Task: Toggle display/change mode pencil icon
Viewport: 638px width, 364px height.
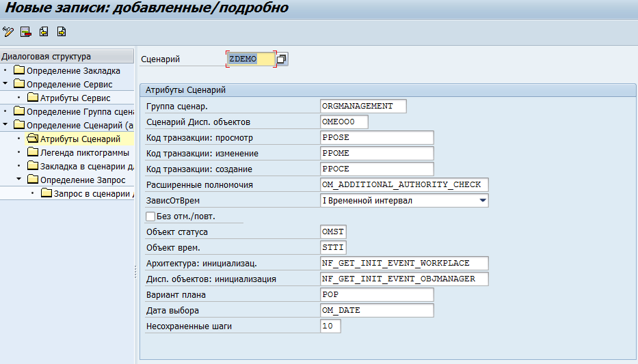Action: pyautogui.click(x=8, y=31)
